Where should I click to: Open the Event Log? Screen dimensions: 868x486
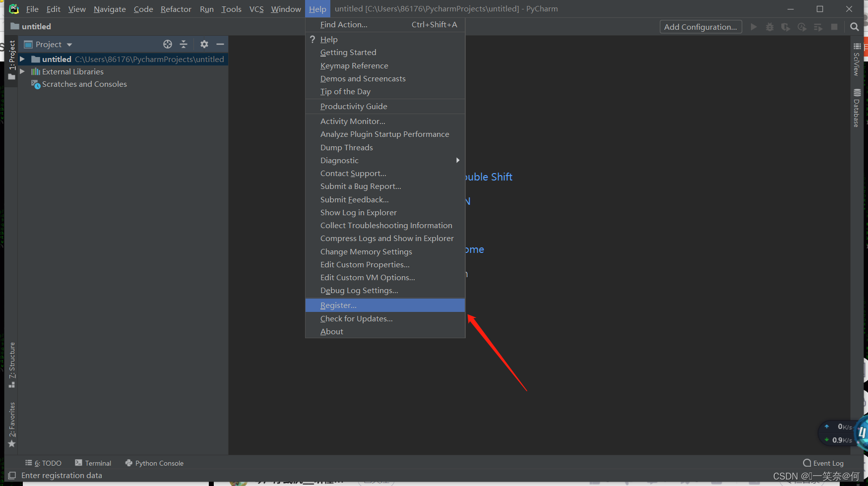[x=823, y=463]
